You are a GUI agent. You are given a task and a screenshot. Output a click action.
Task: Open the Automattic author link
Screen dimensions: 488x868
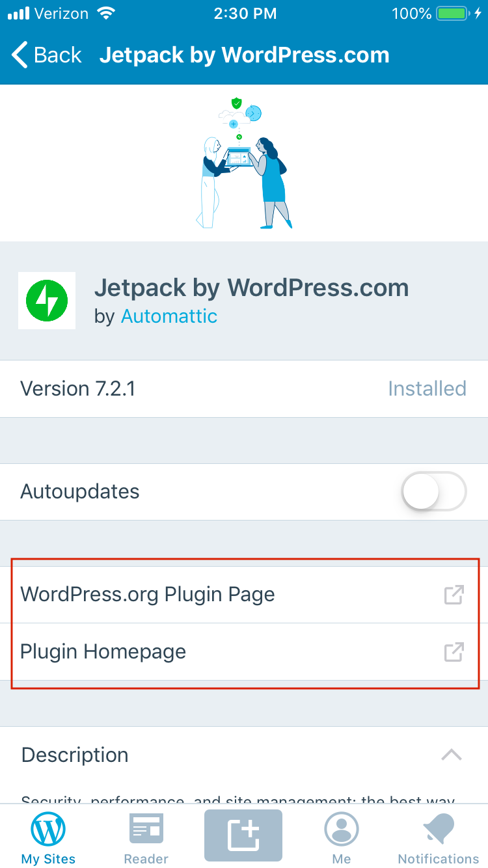click(169, 316)
